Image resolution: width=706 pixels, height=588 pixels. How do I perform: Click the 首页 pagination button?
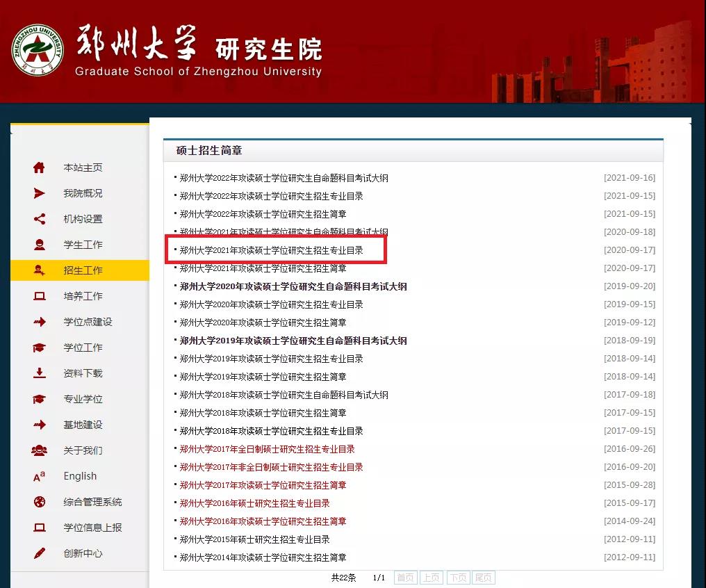coord(406,577)
